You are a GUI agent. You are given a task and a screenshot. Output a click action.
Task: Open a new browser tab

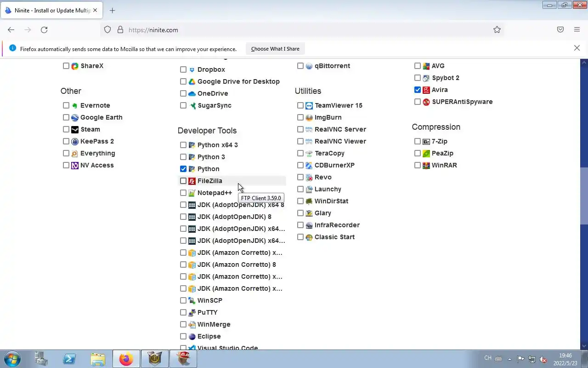tap(112, 11)
